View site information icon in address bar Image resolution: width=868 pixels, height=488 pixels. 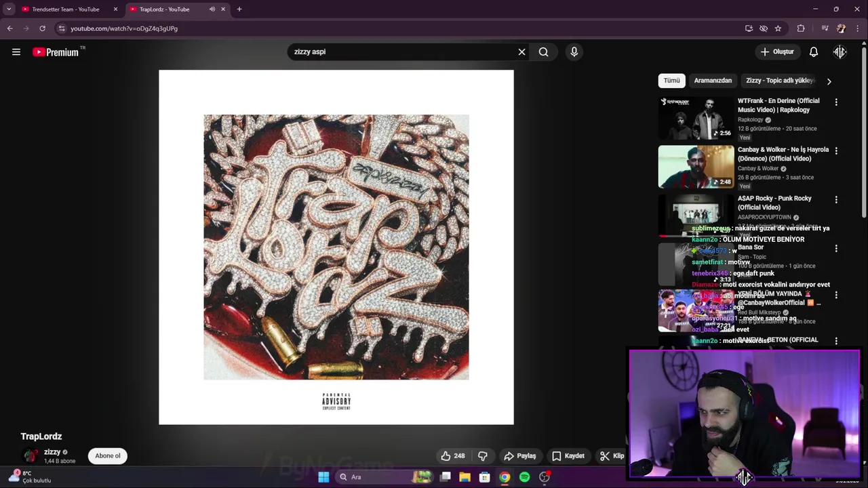click(62, 28)
